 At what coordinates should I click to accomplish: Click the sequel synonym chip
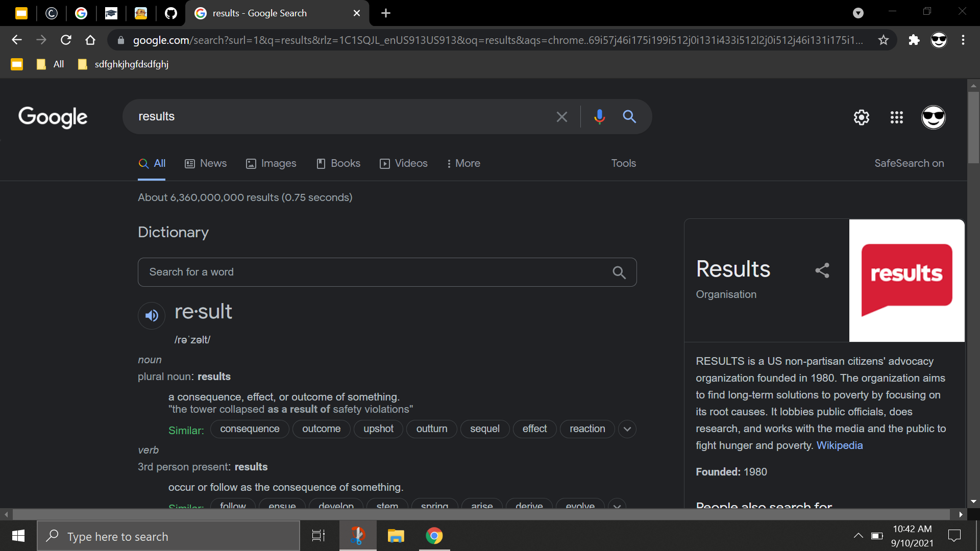point(485,429)
